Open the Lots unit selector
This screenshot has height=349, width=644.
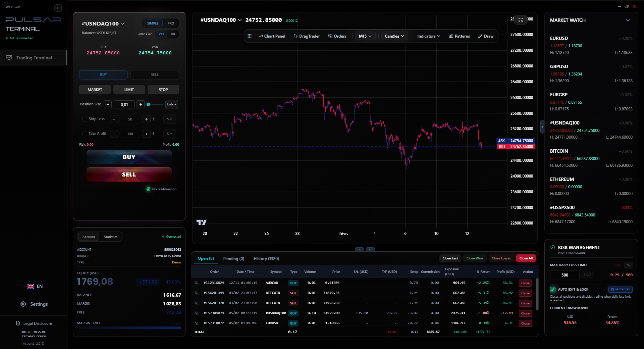pyautogui.click(x=171, y=104)
